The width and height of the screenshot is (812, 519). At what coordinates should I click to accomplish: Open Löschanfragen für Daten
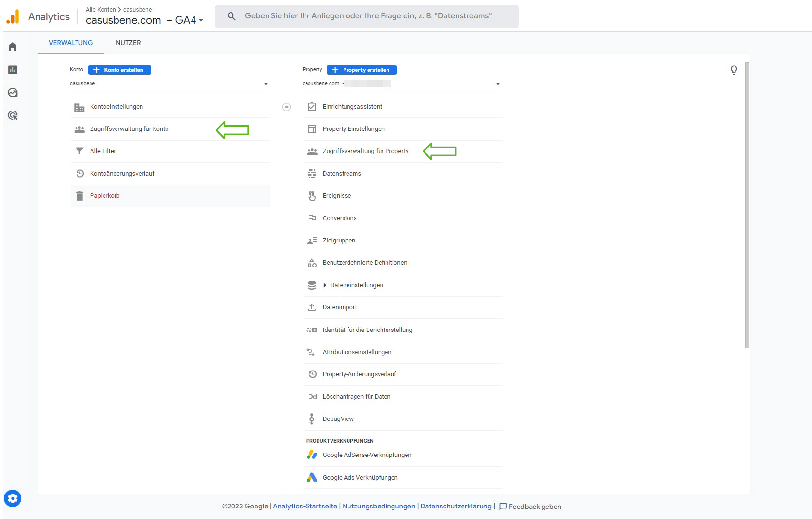(x=356, y=397)
